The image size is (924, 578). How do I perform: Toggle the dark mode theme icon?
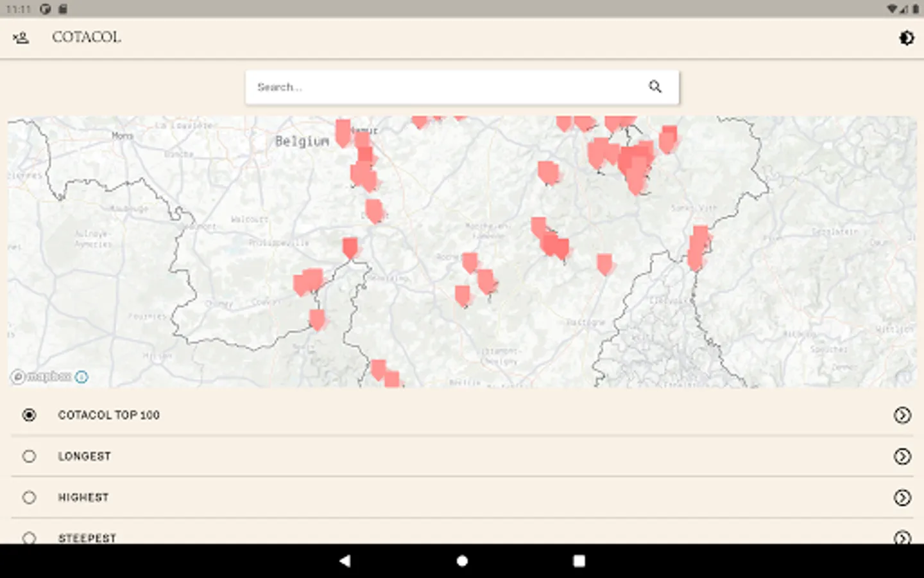(x=906, y=38)
